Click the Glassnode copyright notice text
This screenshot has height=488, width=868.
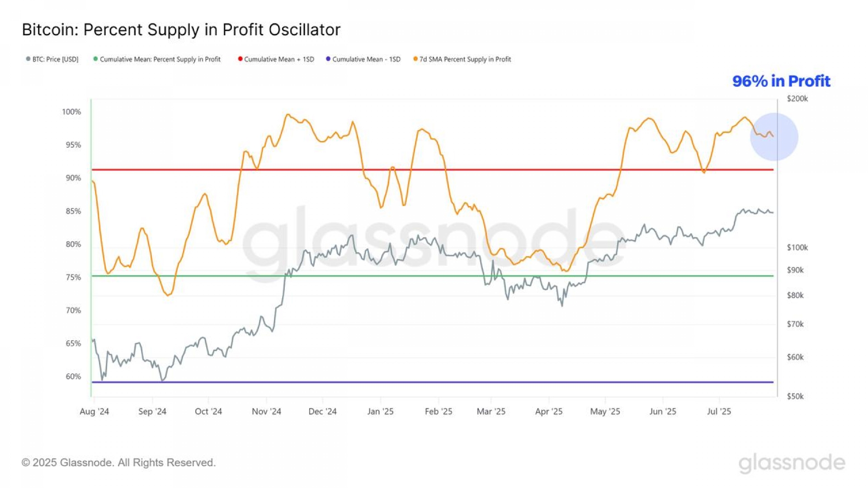(x=119, y=463)
